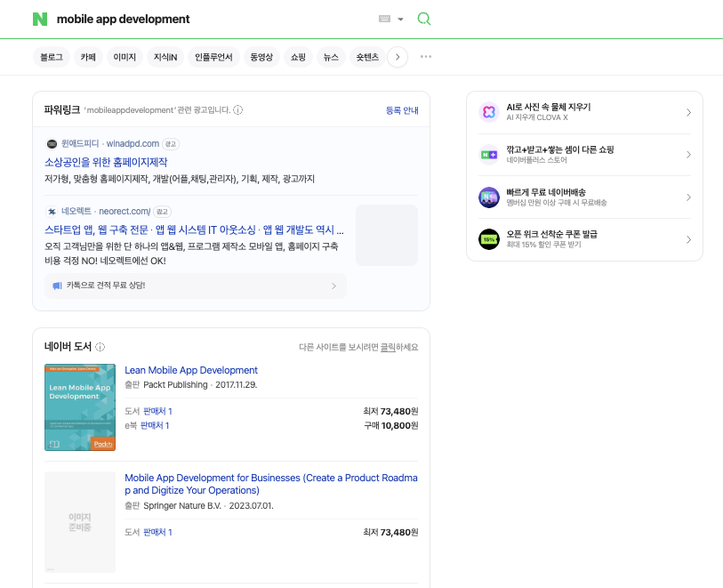Click the CLOVA X AI eraser icon
This screenshot has height=588, width=723.
coord(489,112)
